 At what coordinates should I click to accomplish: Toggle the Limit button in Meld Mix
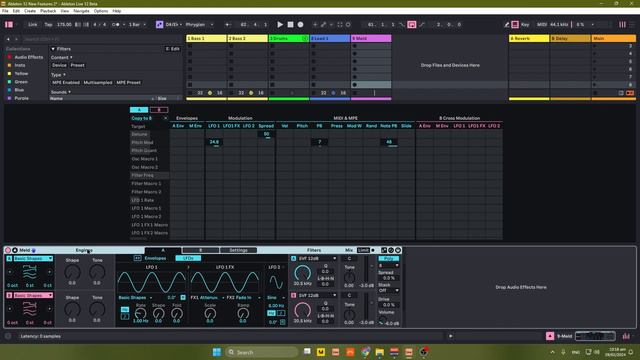[x=363, y=250]
